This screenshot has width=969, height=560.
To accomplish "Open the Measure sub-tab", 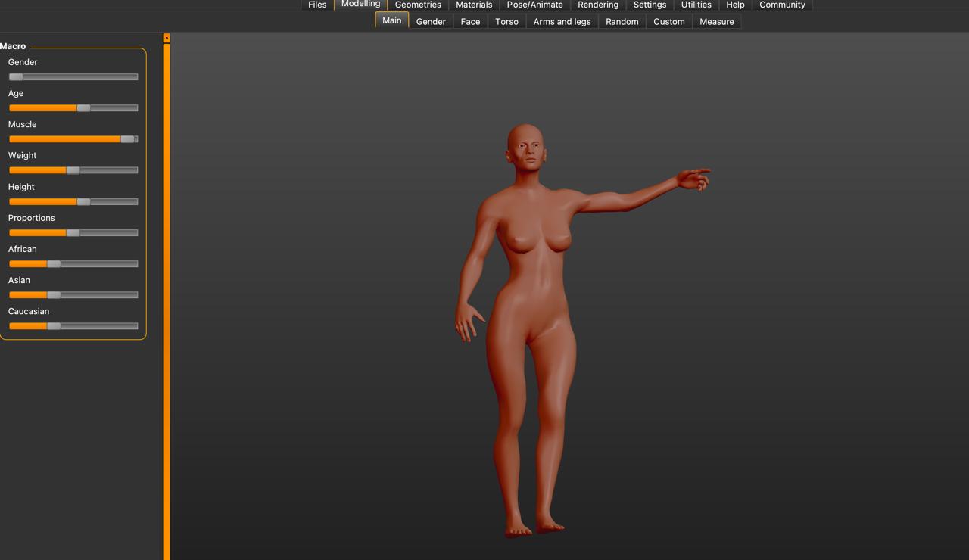I will 716,22.
